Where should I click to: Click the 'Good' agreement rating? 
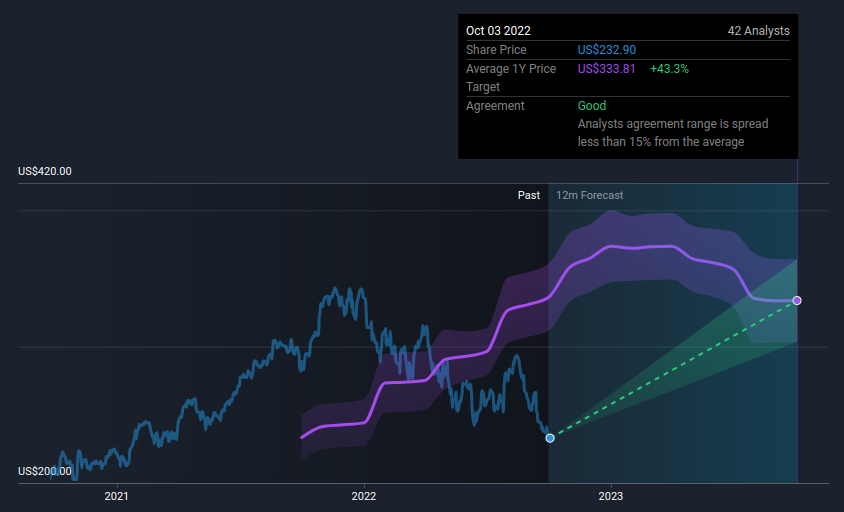coord(592,106)
